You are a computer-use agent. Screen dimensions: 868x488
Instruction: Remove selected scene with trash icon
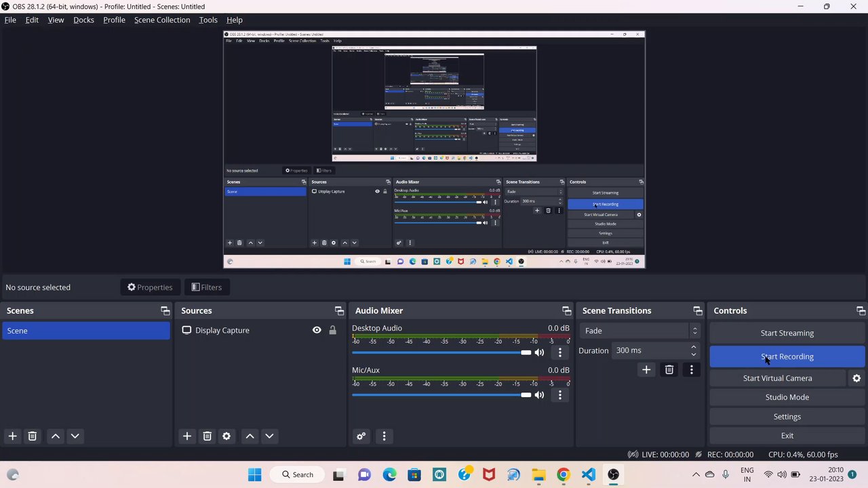point(32,436)
